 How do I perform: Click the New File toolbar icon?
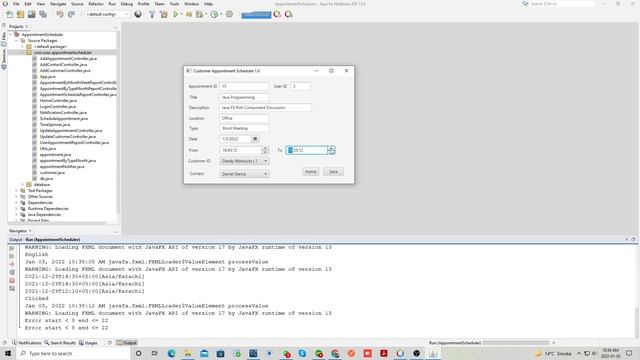pos(9,14)
